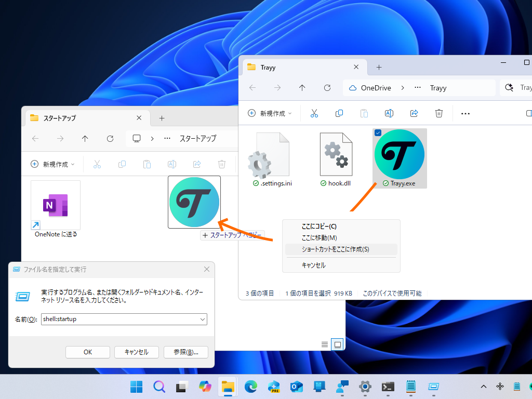Cut the selected Trayy.exe with scissors icon
The image size is (532, 399).
[x=314, y=113]
